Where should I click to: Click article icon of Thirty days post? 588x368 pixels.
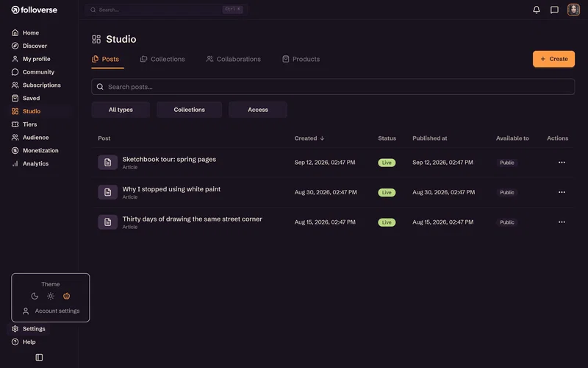point(107,222)
